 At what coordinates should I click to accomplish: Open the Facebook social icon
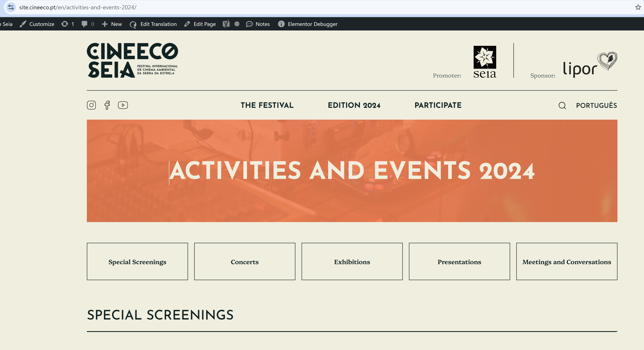(x=107, y=105)
